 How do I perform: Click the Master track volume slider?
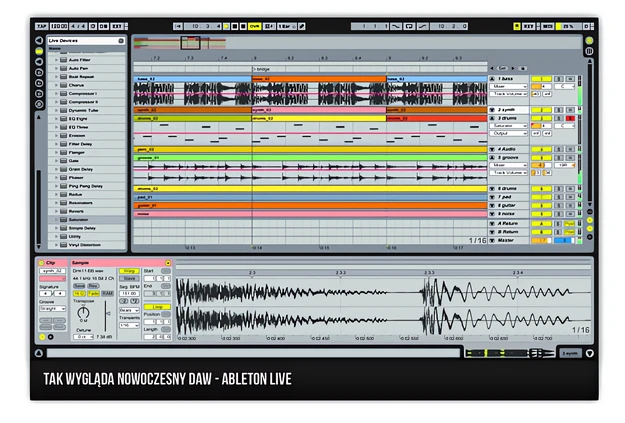541,240
